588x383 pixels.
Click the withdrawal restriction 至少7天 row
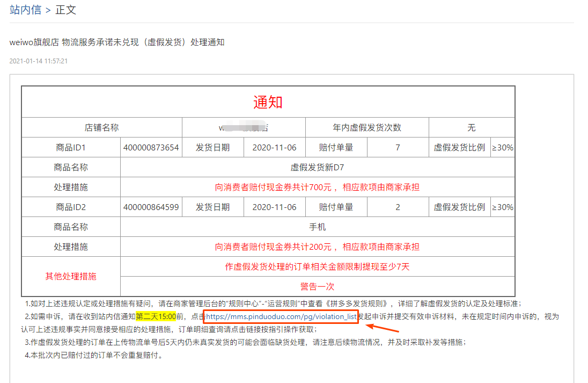click(317, 266)
